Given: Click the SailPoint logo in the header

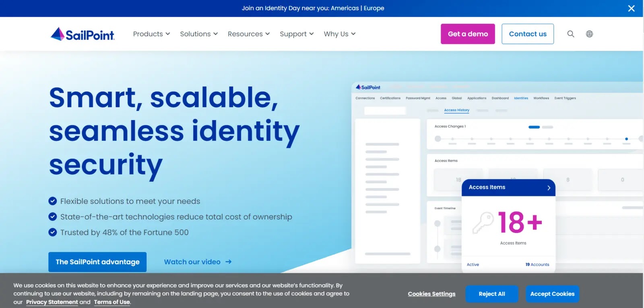Looking at the screenshot, I should [x=83, y=34].
